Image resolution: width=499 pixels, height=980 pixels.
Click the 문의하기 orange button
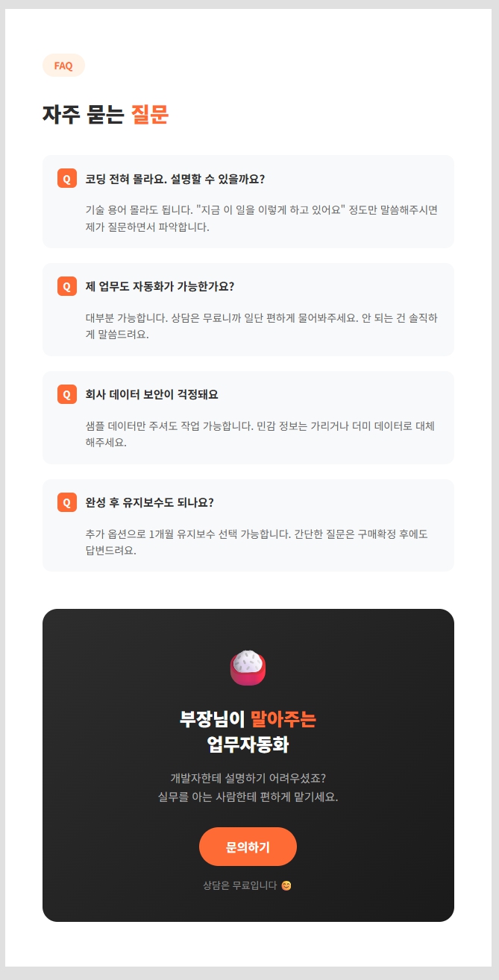[248, 847]
